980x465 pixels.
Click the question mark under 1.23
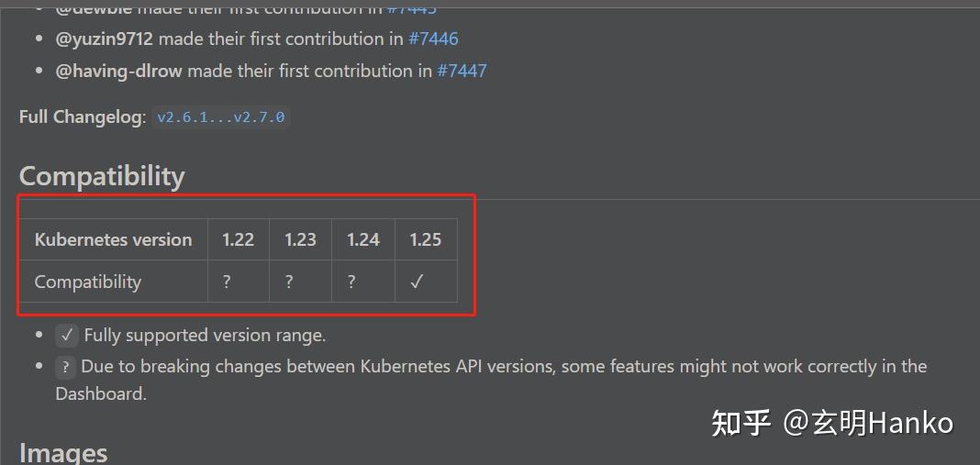[x=289, y=282]
